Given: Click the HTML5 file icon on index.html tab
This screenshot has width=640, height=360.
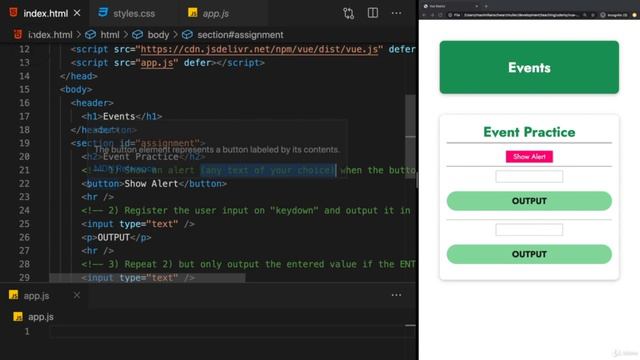Looking at the screenshot, I should pos(13,13).
